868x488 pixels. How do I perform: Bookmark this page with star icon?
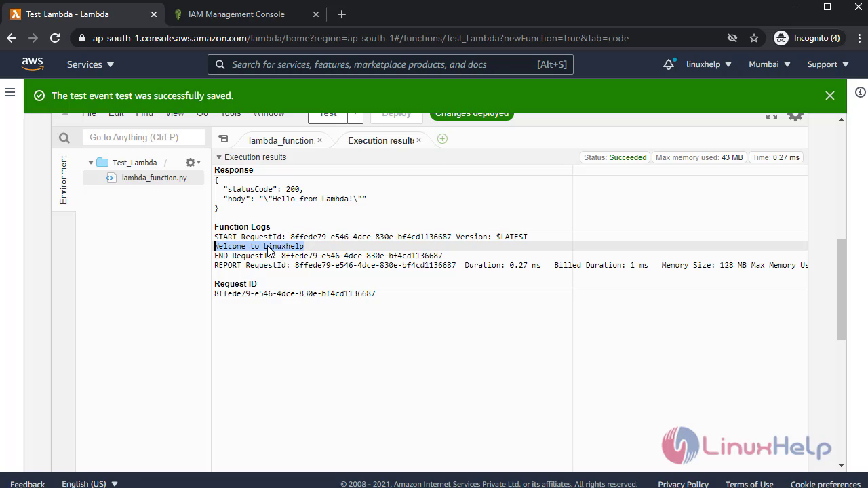(754, 38)
